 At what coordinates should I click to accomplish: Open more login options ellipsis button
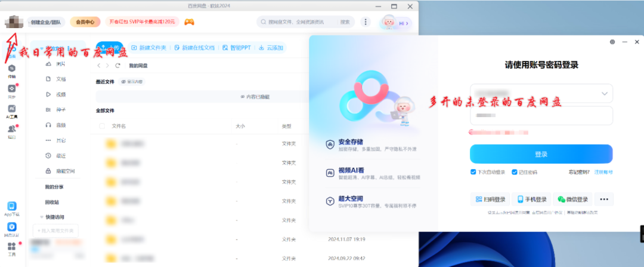[x=603, y=199]
